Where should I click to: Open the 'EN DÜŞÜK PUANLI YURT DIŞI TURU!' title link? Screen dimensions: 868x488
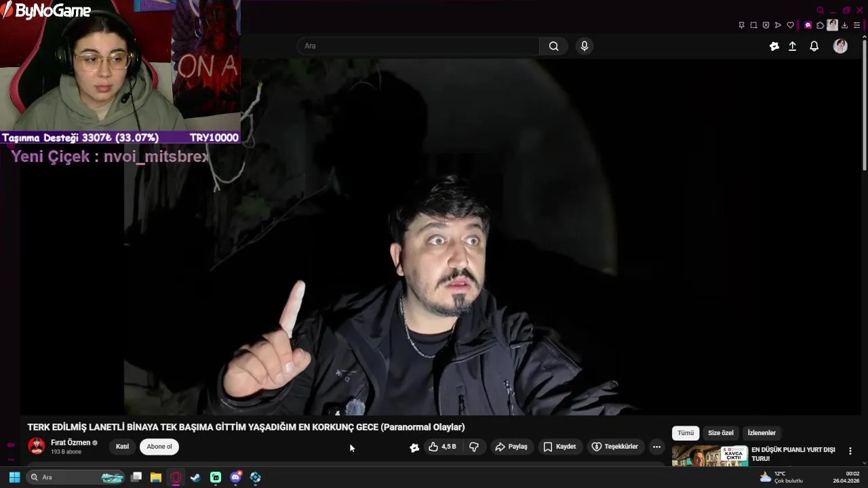point(793,454)
